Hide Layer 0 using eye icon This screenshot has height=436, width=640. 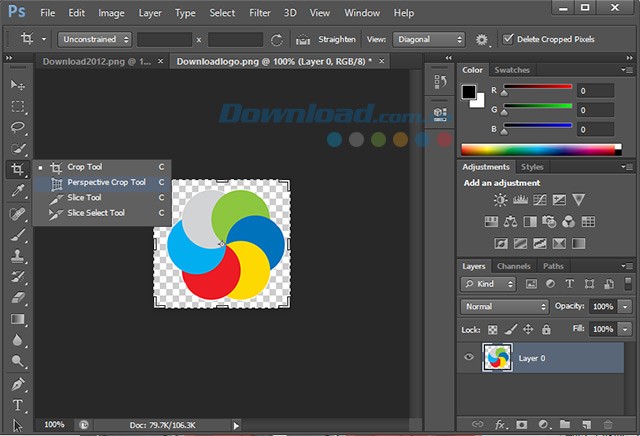468,358
